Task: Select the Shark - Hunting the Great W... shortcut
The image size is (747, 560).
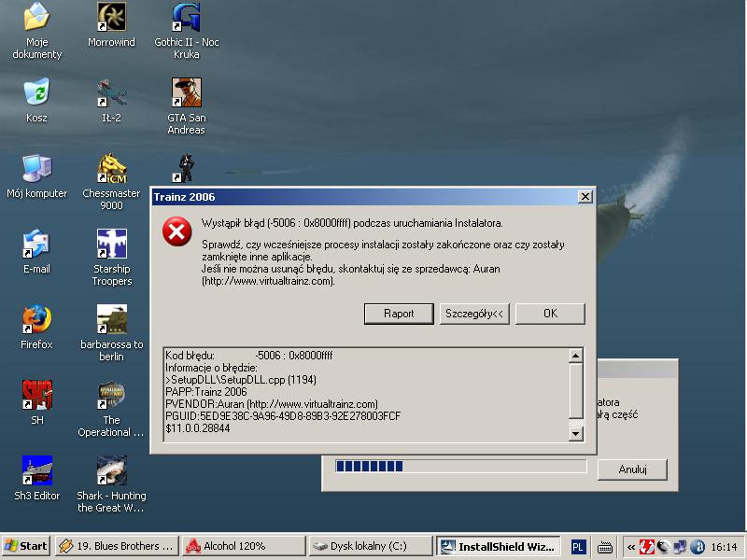Action: pyautogui.click(x=111, y=483)
